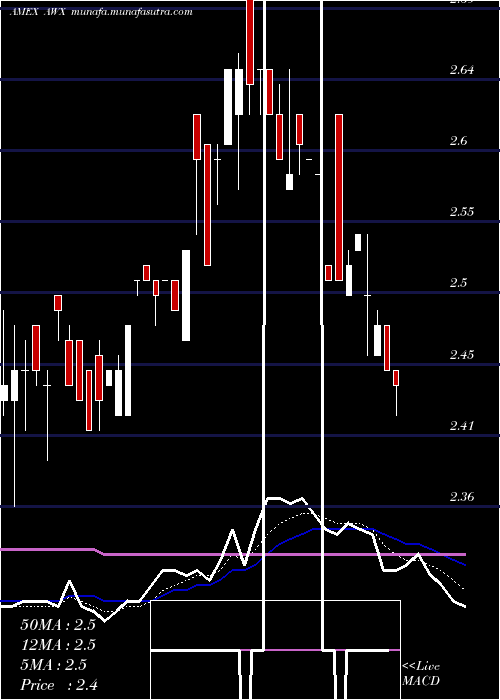Click the 5MA : 2.5 legend value
The height and width of the screenshot is (700, 500).
[54, 665]
